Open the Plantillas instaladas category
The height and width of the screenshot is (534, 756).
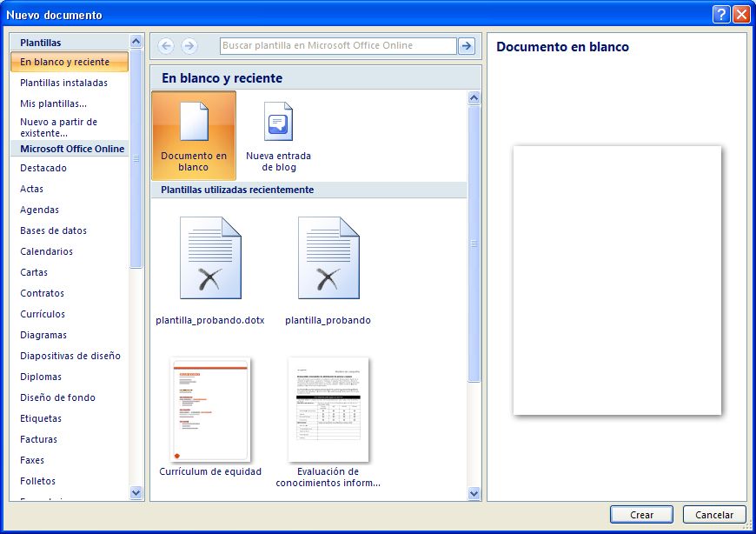(x=64, y=83)
